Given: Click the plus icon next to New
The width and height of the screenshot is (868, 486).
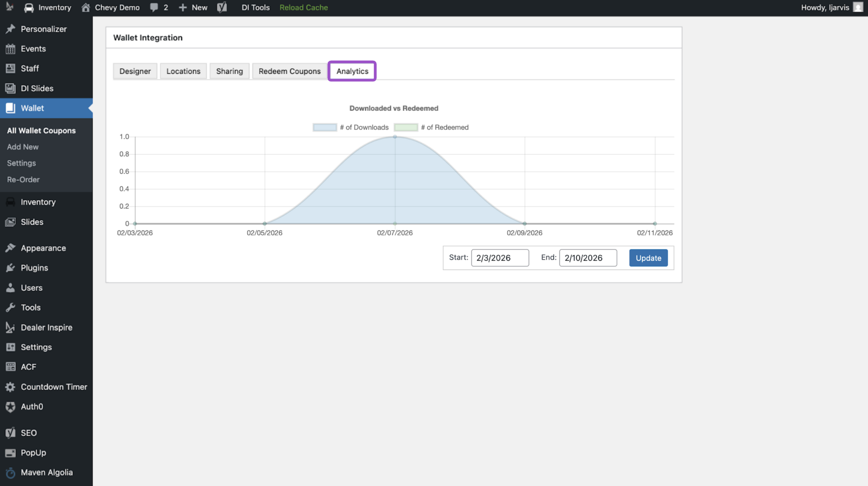Looking at the screenshot, I should point(183,7).
